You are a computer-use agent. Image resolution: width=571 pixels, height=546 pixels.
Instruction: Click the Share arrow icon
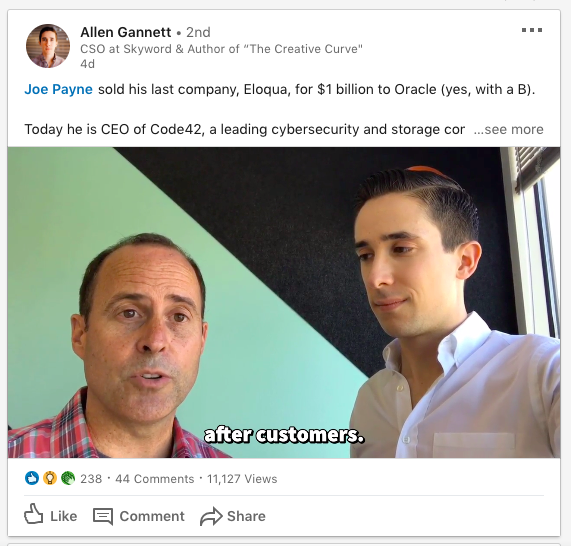coord(211,516)
